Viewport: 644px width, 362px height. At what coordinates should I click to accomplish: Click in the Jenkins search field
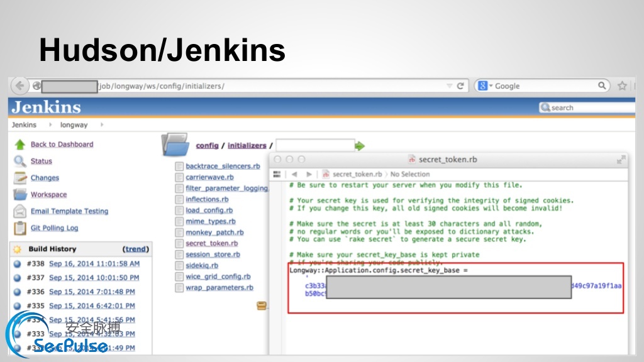[x=587, y=107]
